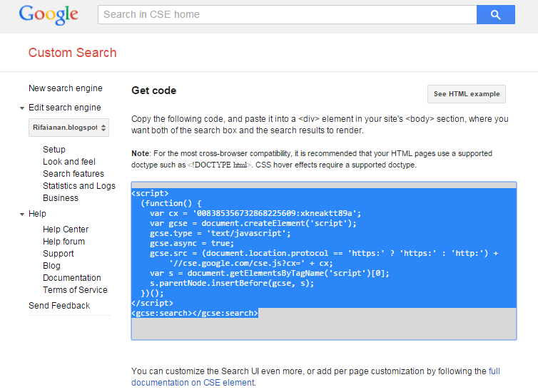
Task: Select Search features in the sidebar
Action: [x=73, y=174]
